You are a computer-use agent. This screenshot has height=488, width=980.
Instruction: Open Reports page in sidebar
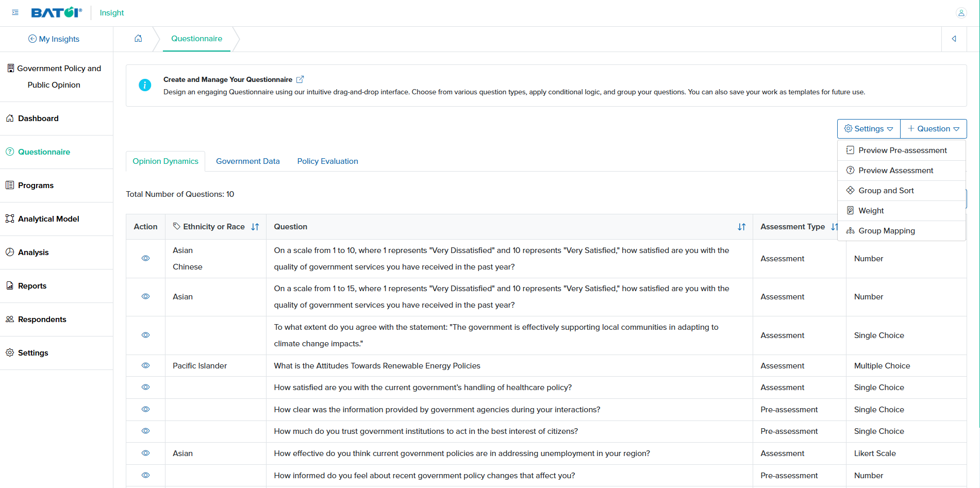(32, 286)
